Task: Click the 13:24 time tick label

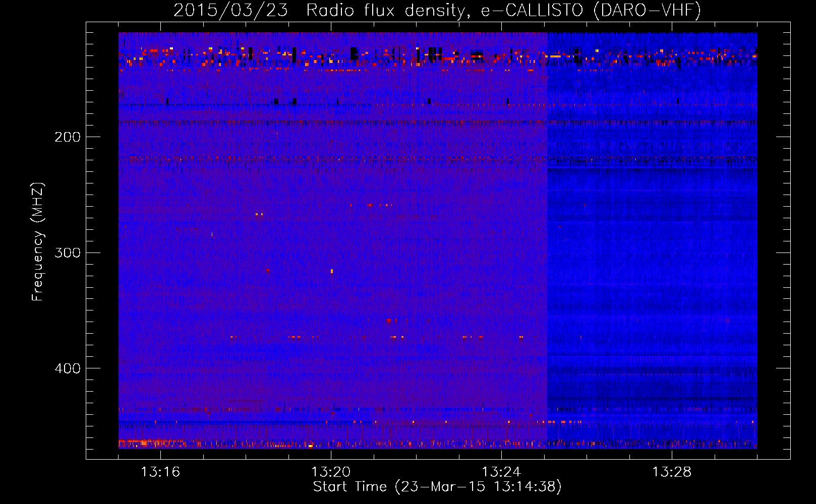Action: 501,472
